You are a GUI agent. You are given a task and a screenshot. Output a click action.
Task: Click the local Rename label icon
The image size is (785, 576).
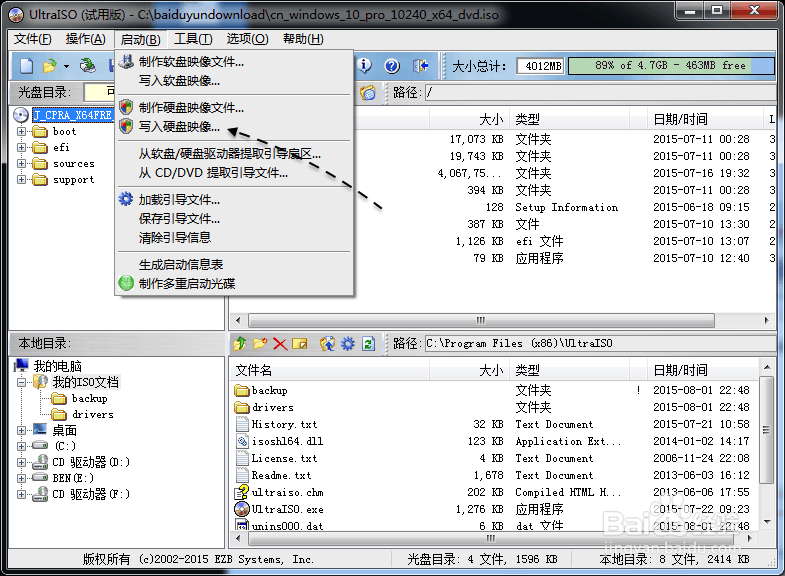(300, 343)
